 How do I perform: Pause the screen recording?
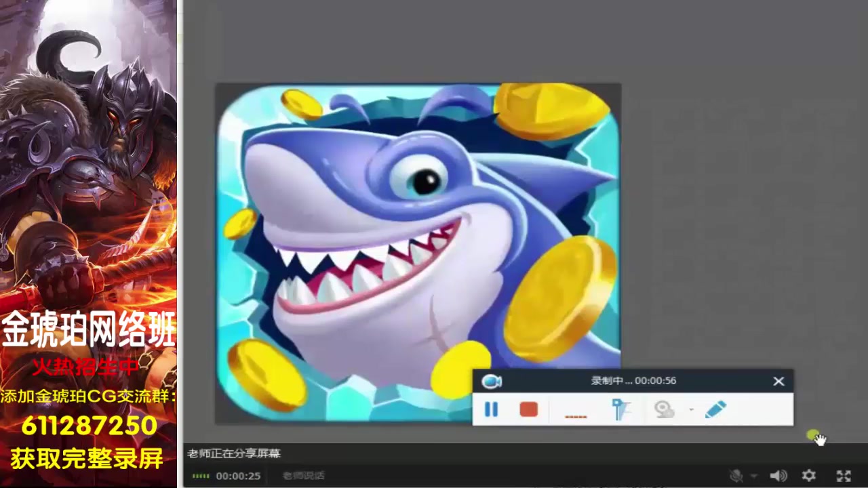(491, 409)
